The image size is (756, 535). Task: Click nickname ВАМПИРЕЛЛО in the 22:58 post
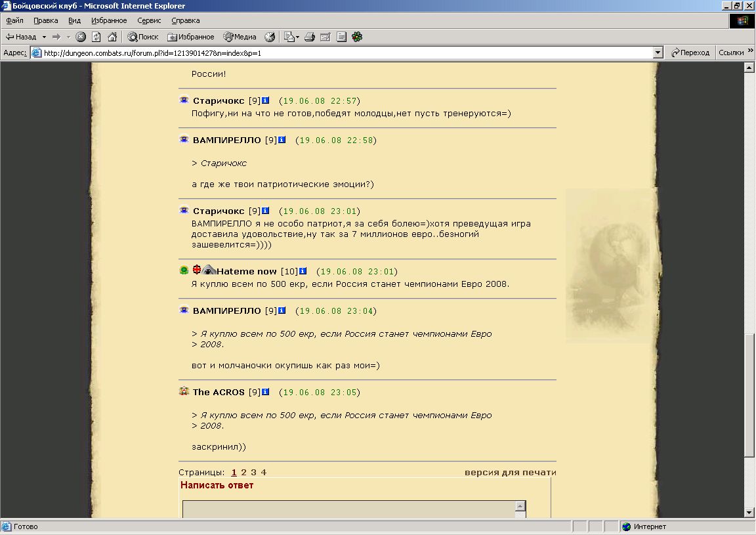point(226,140)
